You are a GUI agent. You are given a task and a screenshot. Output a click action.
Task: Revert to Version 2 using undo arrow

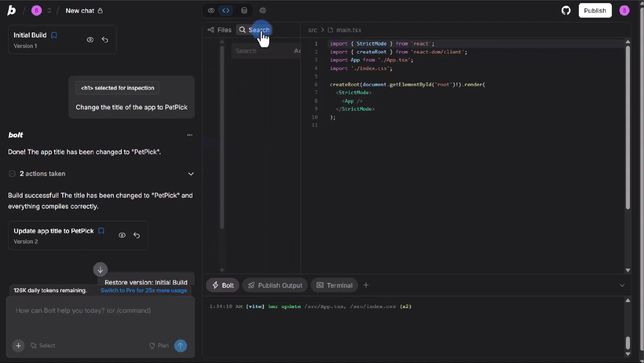pos(137,235)
